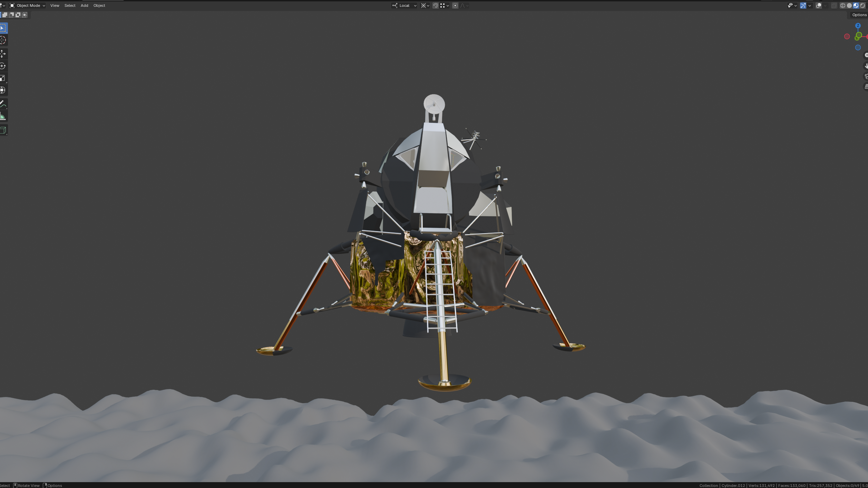Switch to Material Preview shading

pos(856,6)
